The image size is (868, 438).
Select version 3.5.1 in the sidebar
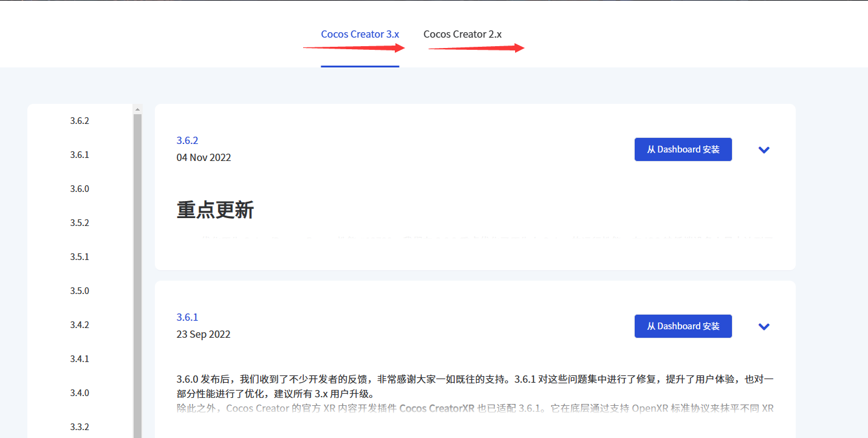[x=80, y=256]
